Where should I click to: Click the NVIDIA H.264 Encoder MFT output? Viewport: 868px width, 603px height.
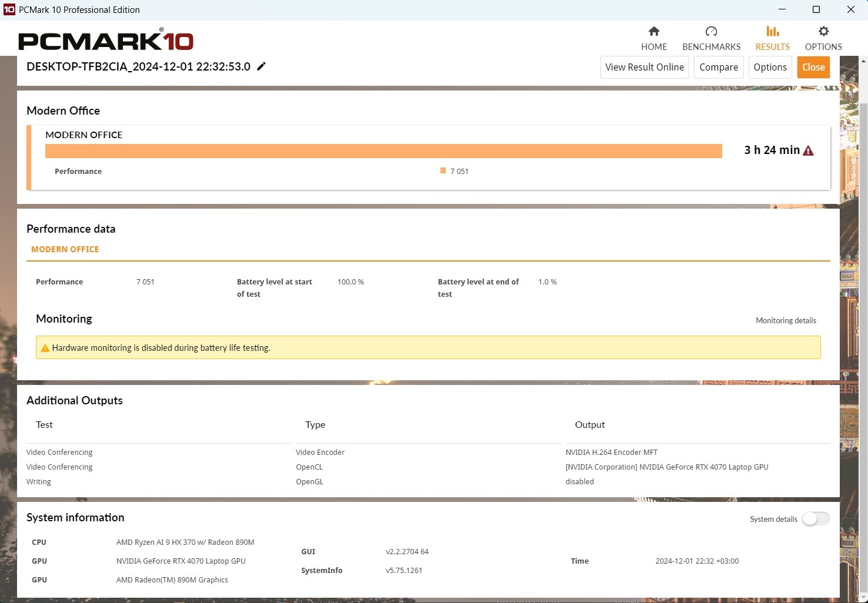[612, 452]
